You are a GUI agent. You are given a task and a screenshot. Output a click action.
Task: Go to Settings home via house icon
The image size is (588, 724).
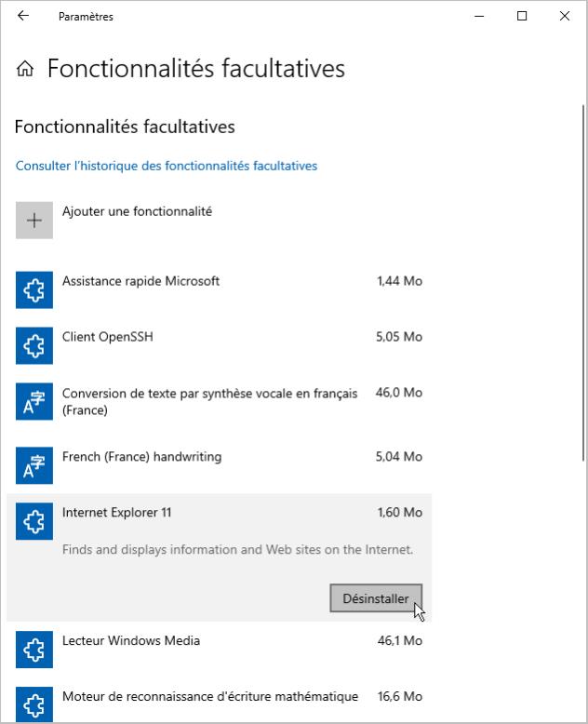pyautogui.click(x=26, y=69)
